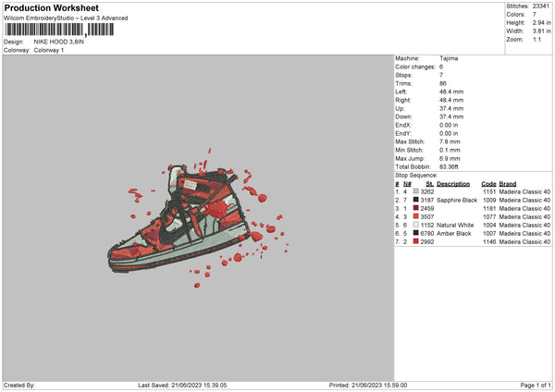Screen dimensions: 555x392
Task: Click stitch count 2459 in stop row 3
Action: (427, 208)
